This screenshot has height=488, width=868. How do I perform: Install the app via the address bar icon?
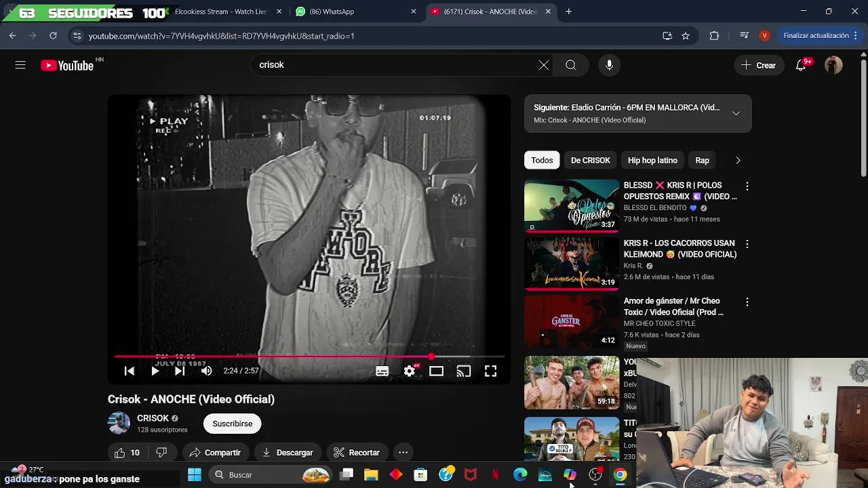point(667,36)
